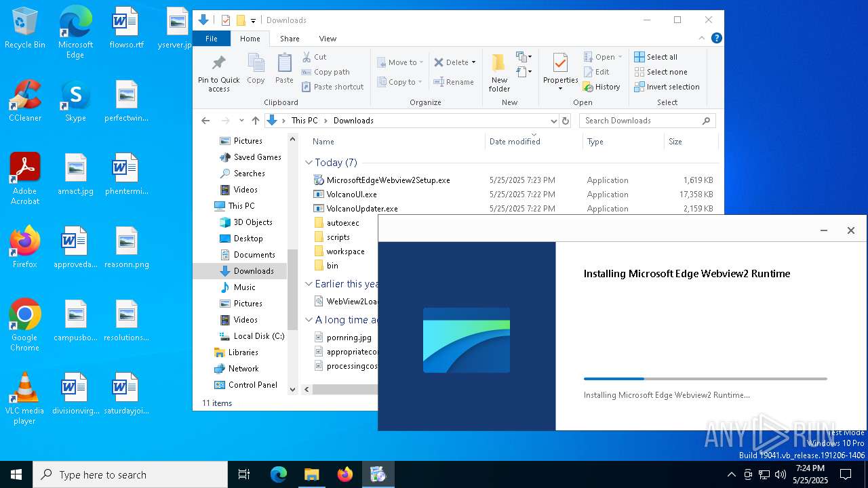The image size is (868, 488).
Task: Expand the Open dropdown in ribbon
Action: tap(620, 57)
